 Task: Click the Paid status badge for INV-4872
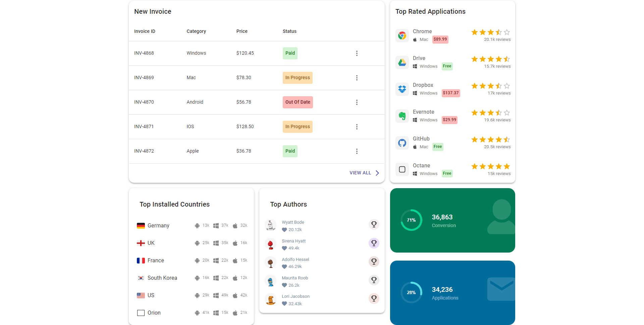click(290, 151)
